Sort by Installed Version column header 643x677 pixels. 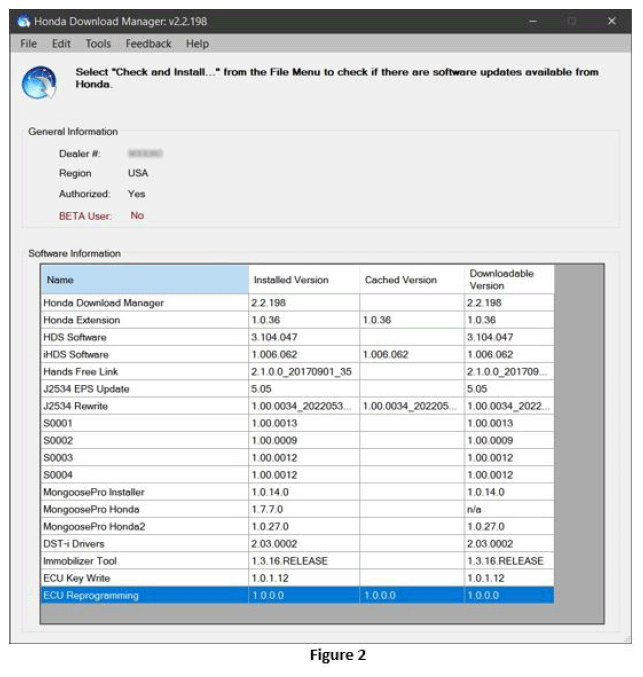303,280
